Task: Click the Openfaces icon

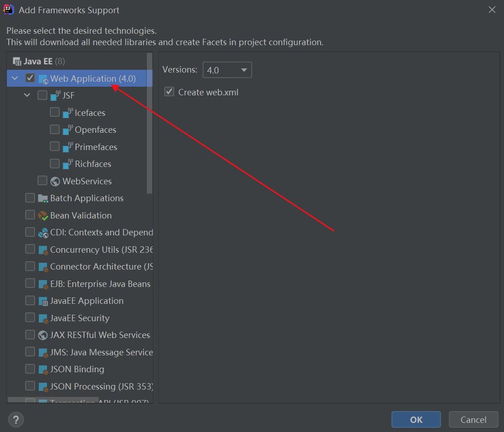Action: 68,130
